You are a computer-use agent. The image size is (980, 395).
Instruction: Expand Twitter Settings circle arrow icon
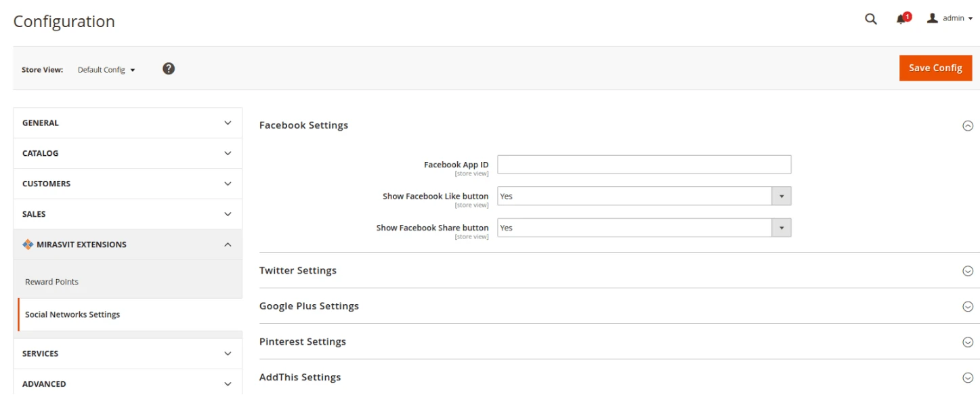coord(968,271)
